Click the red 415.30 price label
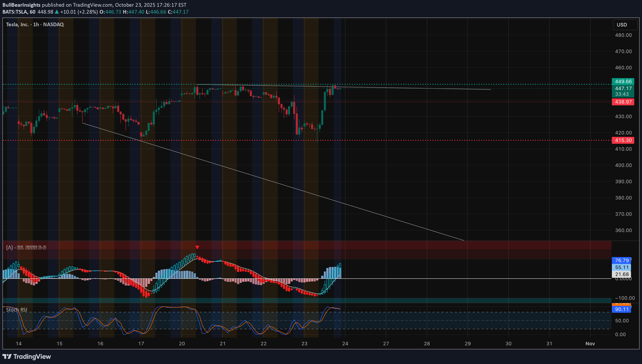This screenshot has height=364, width=642. coord(623,140)
